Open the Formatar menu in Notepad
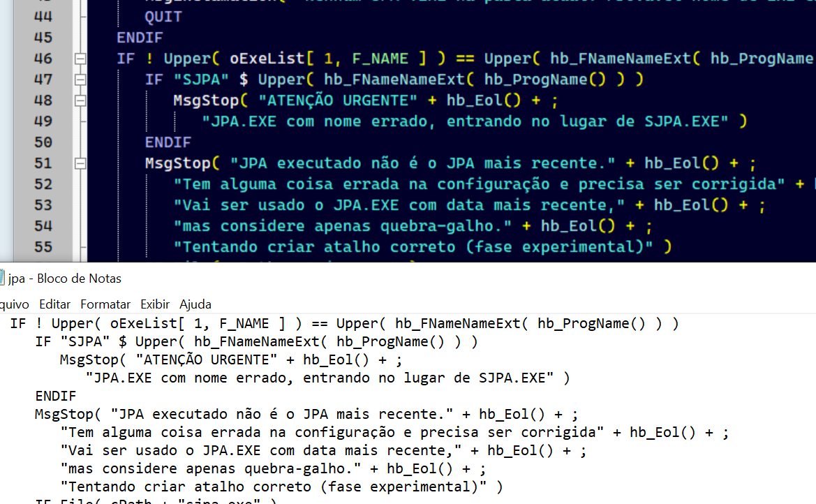 tap(105, 304)
